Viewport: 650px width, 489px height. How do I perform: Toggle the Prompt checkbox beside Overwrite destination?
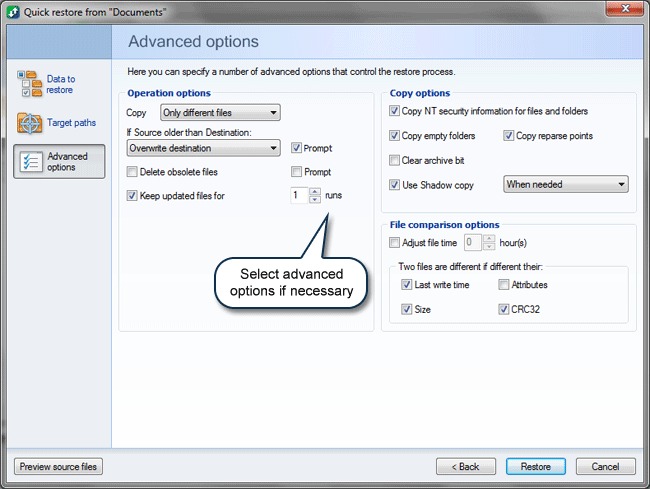(296, 148)
